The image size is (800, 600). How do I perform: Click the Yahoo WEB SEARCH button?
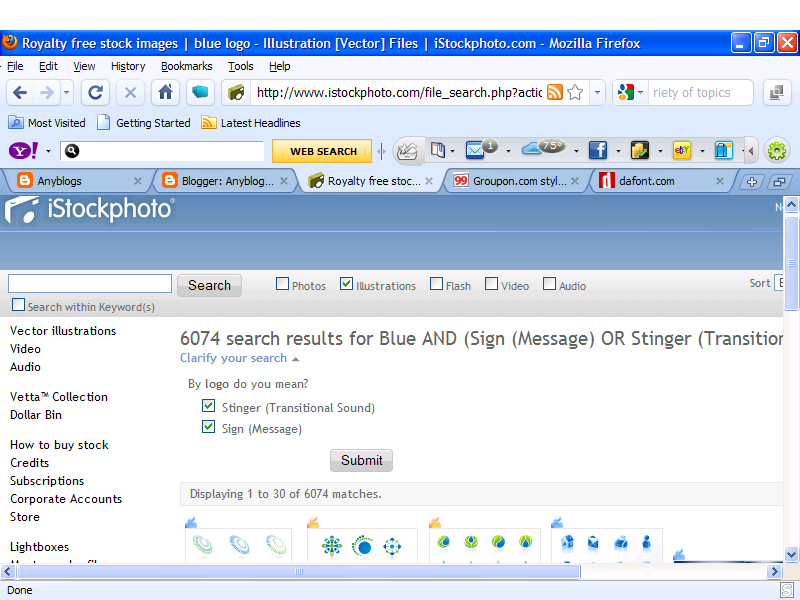point(322,151)
